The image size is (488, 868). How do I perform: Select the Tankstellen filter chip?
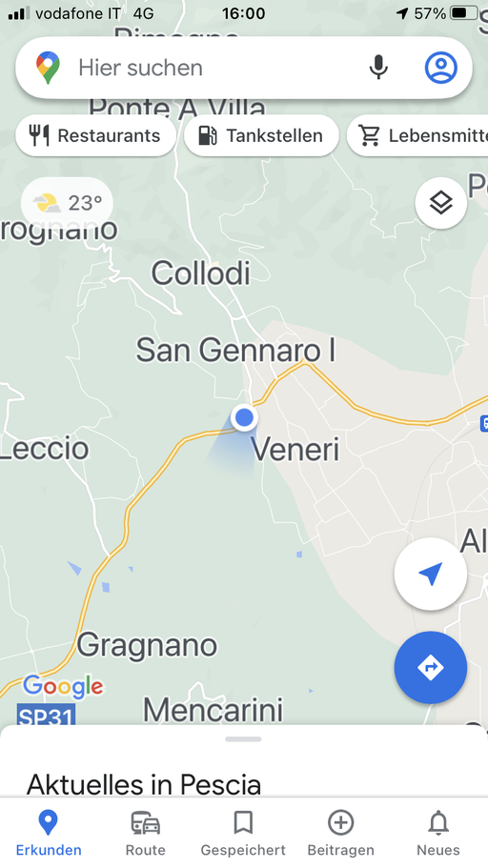[x=261, y=135]
